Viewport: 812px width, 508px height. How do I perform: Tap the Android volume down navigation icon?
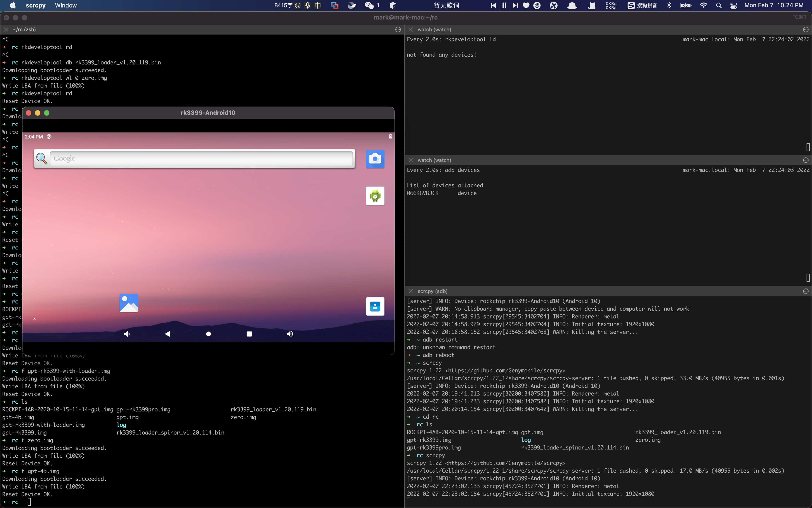point(127,334)
